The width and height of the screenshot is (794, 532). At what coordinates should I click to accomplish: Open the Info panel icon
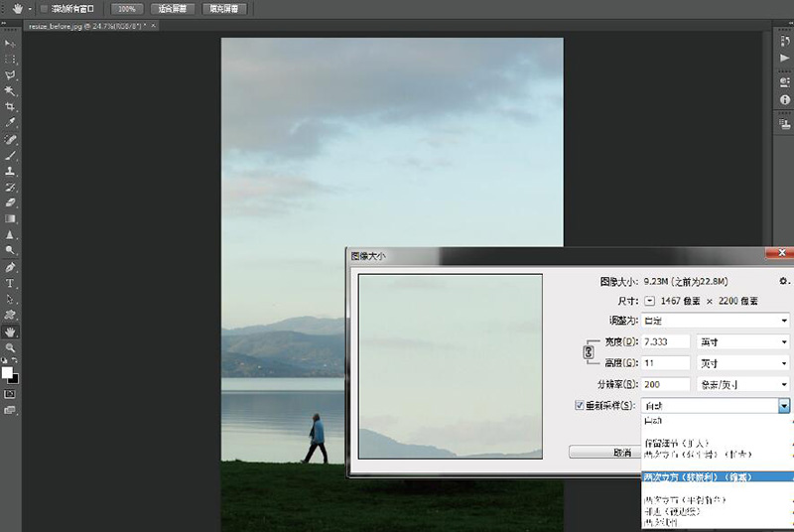click(784, 100)
